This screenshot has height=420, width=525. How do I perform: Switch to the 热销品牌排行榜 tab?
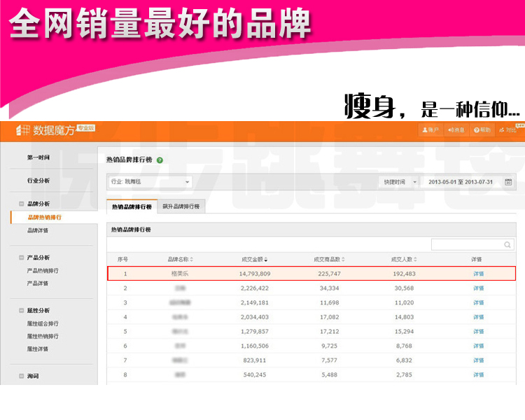click(132, 206)
